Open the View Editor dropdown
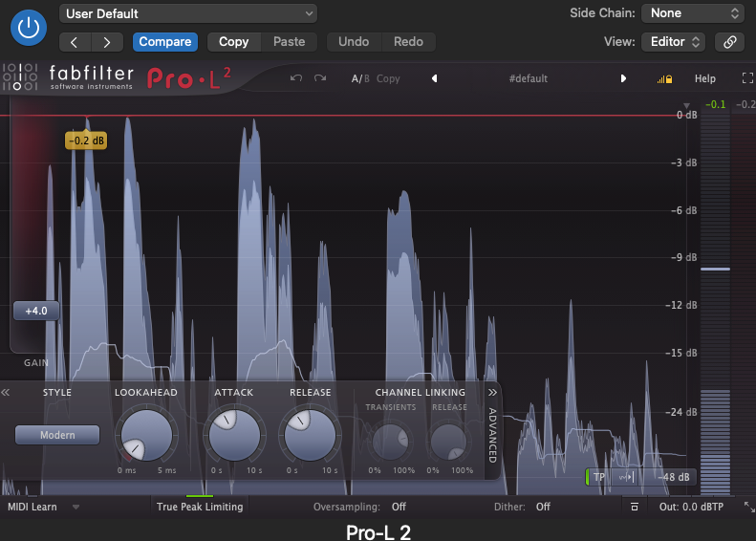The height and width of the screenshot is (541, 756). 674,42
